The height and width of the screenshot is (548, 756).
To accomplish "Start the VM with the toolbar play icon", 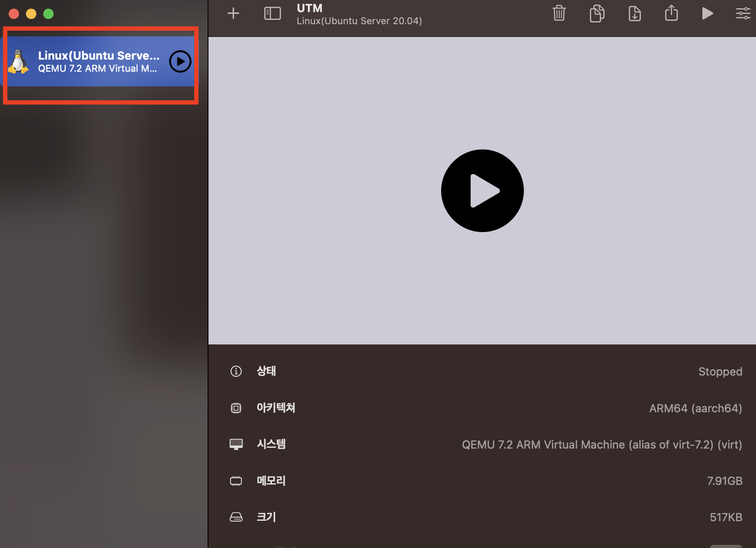I will click(708, 13).
